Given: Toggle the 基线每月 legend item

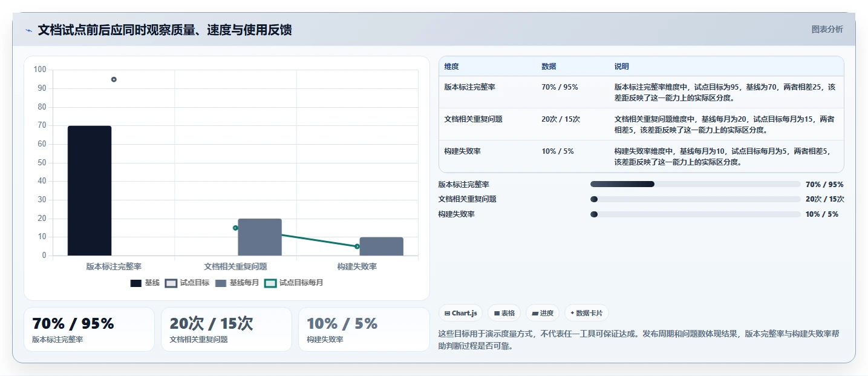Looking at the screenshot, I should pyautogui.click(x=237, y=283).
